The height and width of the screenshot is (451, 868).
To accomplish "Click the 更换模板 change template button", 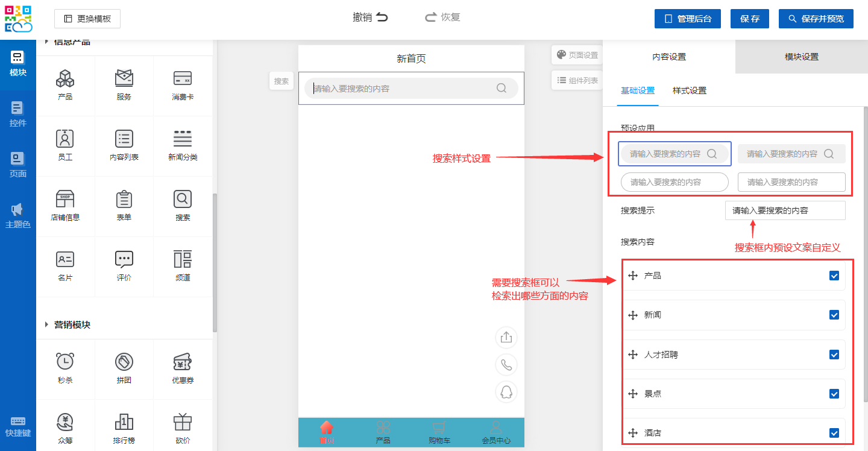I will pos(87,19).
